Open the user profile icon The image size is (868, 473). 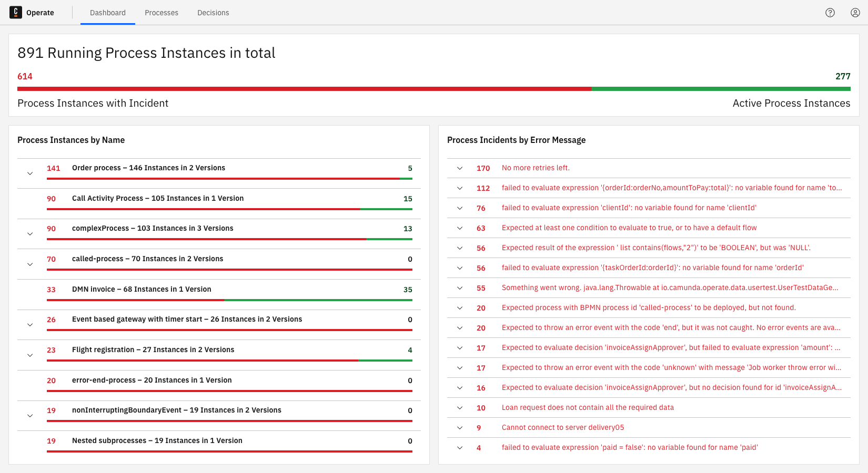pos(855,13)
